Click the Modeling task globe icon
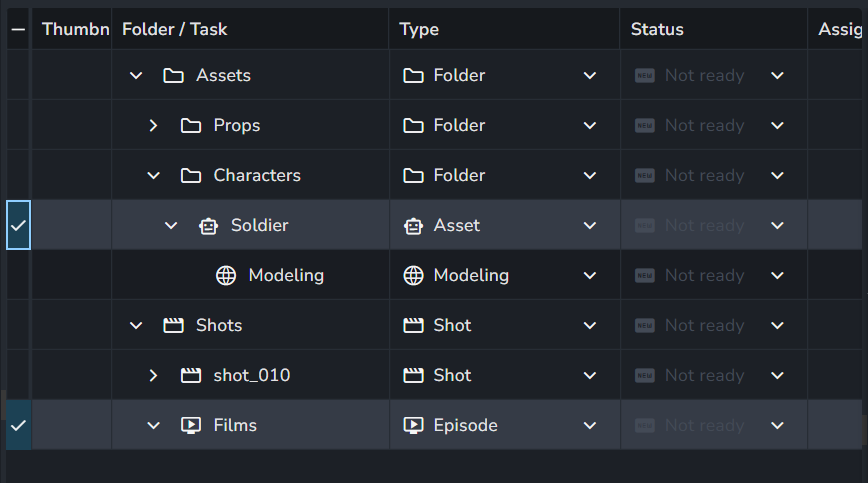868x483 pixels. click(225, 275)
